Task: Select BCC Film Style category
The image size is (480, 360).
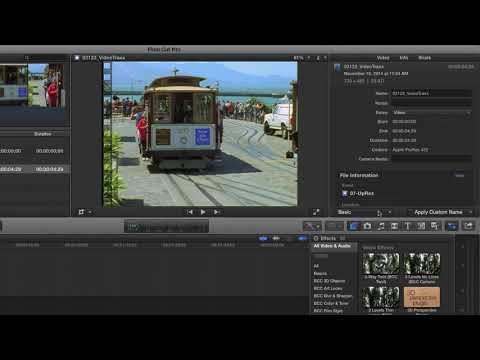Action: tap(328, 311)
